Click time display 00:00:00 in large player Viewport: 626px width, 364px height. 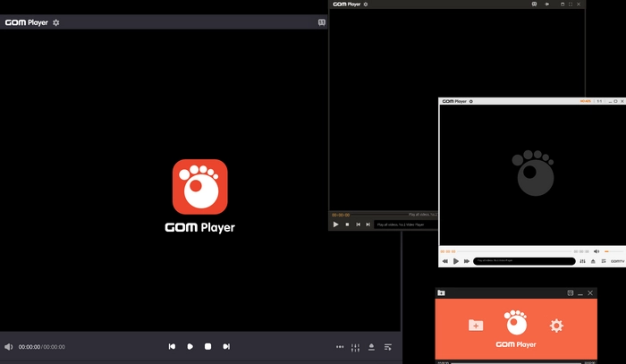click(x=30, y=347)
